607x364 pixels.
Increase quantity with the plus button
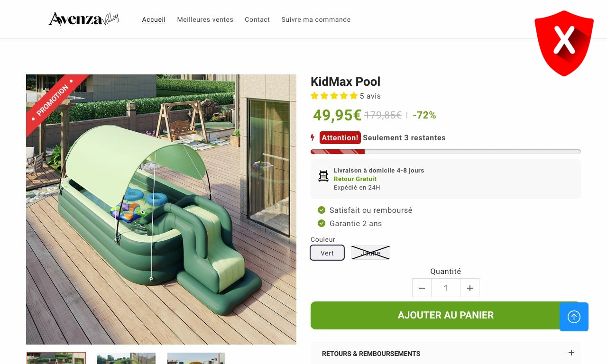point(470,288)
